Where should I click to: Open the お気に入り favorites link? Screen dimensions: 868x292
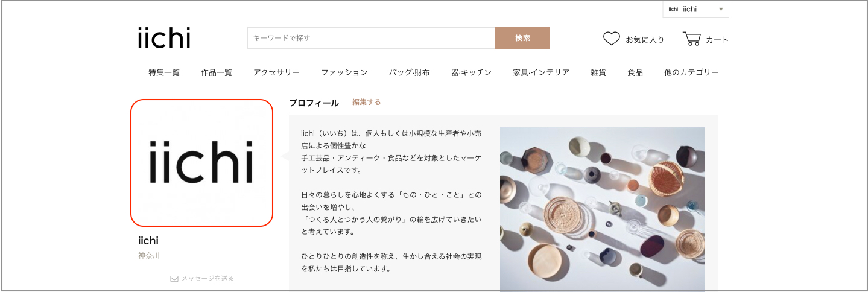click(x=644, y=40)
